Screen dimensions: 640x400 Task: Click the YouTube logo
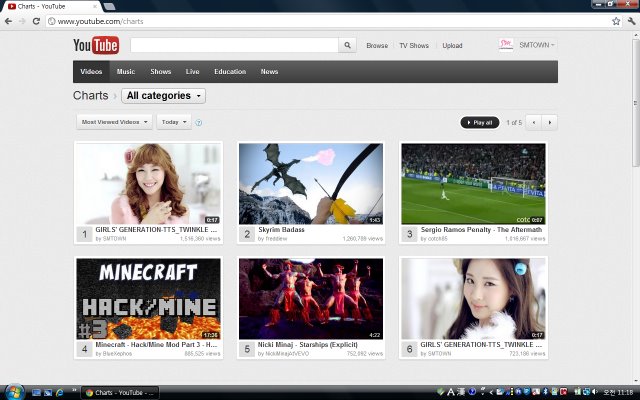point(96,45)
